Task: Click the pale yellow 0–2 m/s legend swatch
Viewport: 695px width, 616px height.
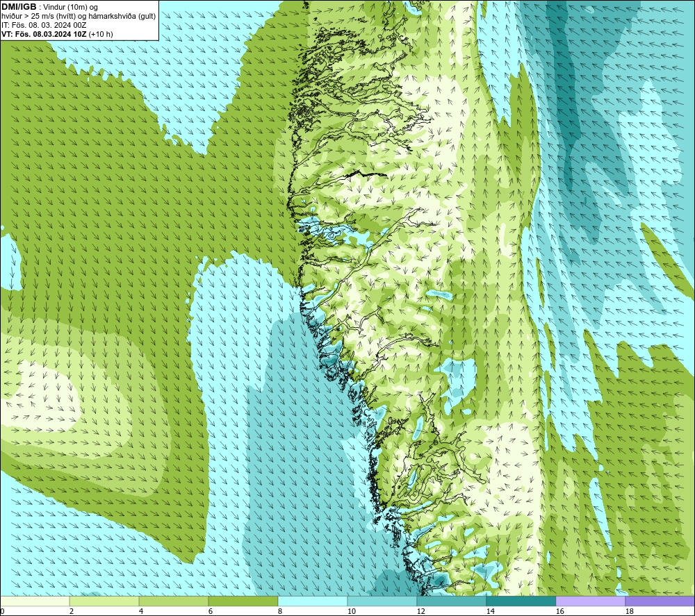Action: tap(35, 601)
